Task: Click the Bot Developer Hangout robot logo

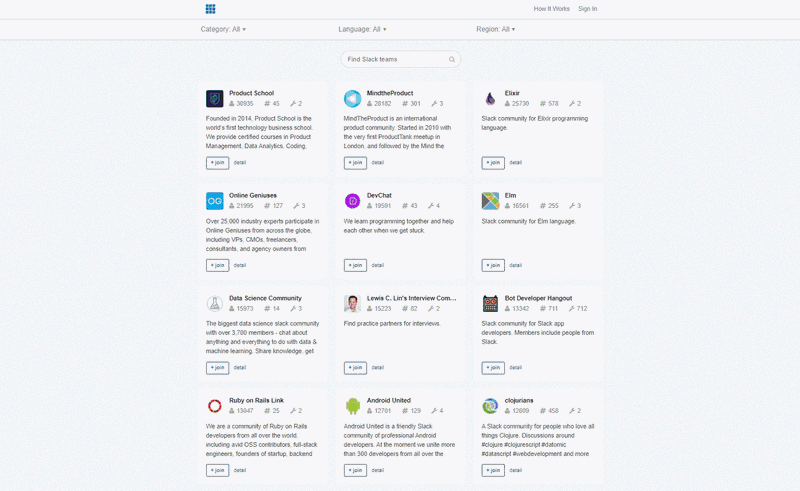Action: tap(490, 303)
